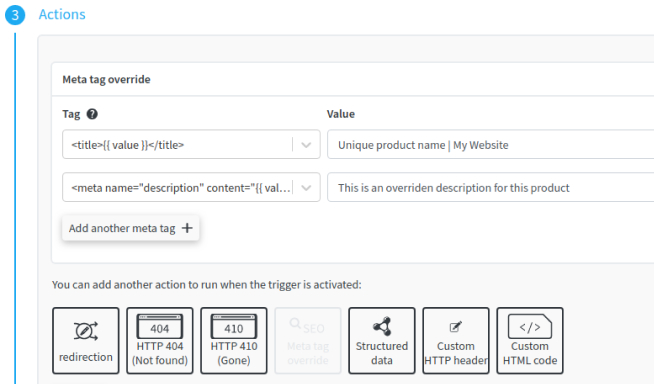Click the disabled SEO Meta tag override tile
This screenshot has height=384, width=654.
[x=308, y=341]
